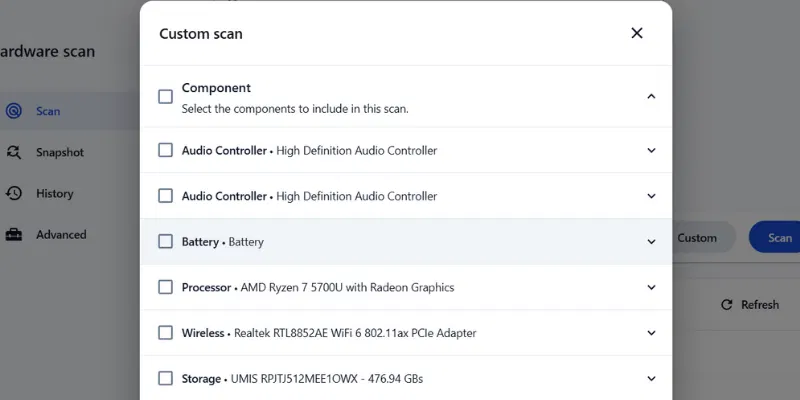Check the Storage UMIS drive checkbox

point(166,379)
